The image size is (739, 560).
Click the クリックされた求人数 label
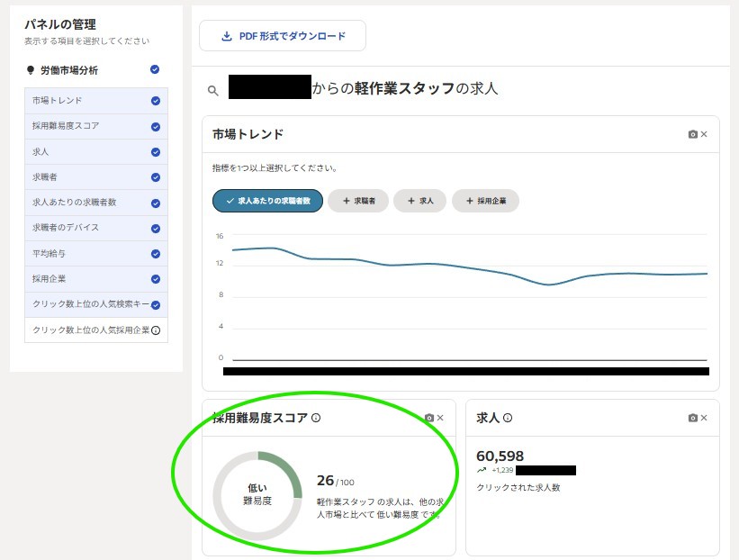(x=518, y=487)
